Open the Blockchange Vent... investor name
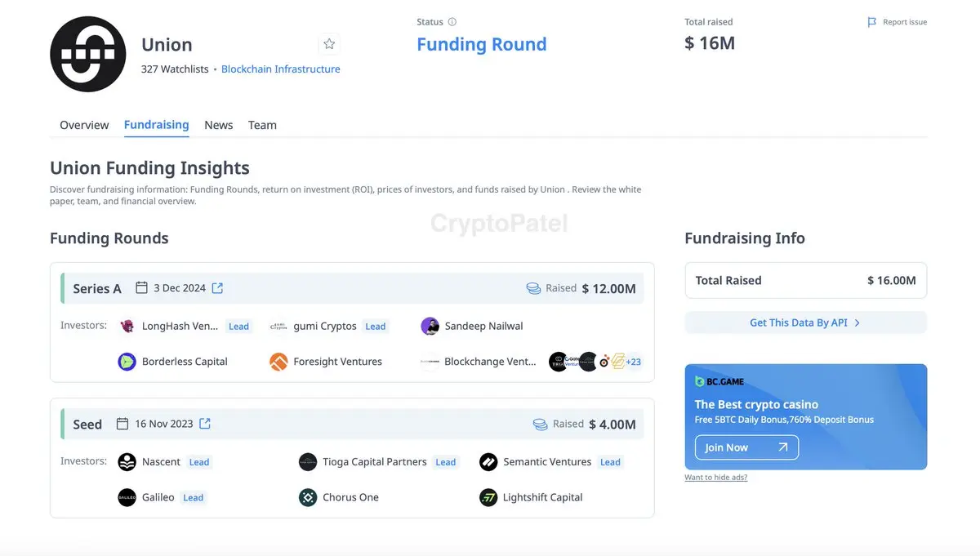The width and height of the screenshot is (980, 556). [x=490, y=362]
